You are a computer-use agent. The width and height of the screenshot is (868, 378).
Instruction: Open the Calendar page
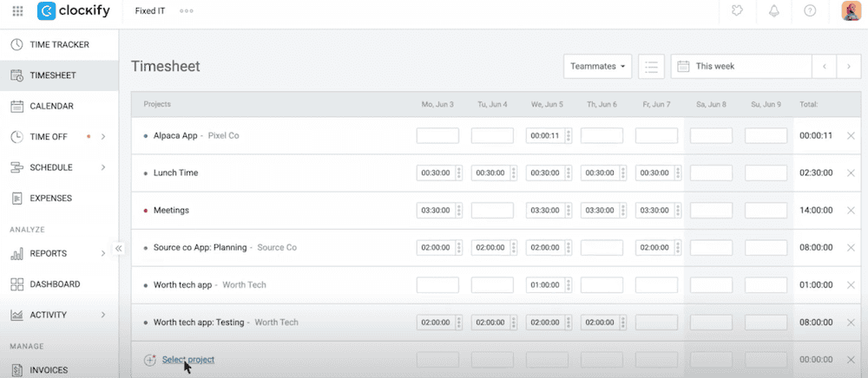point(59,106)
